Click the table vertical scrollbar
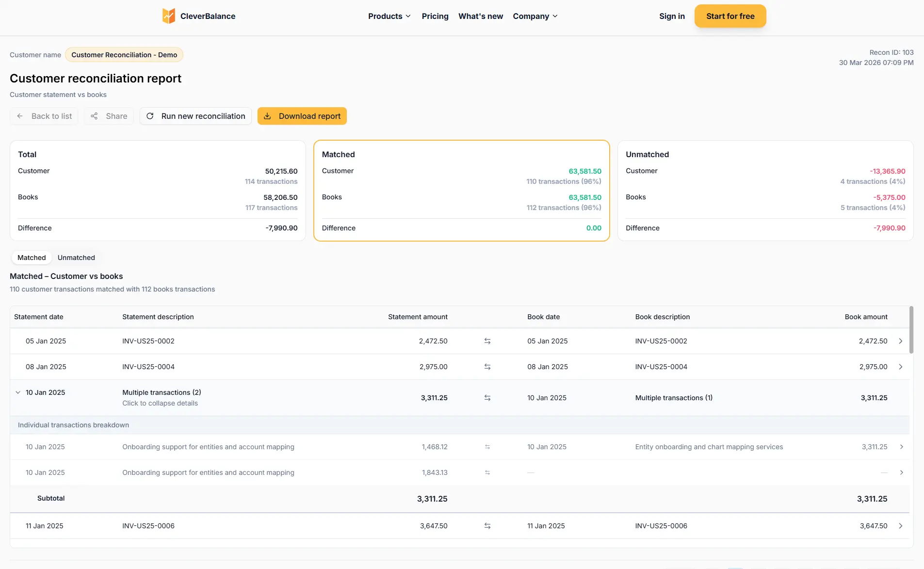 (911, 330)
